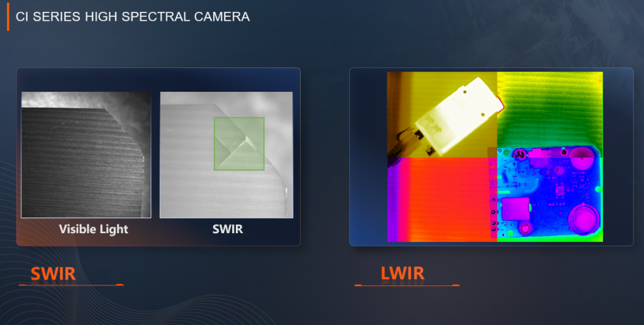Image resolution: width=644 pixels, height=325 pixels.
Task: Click the orange underline below the LWIR heading
Action: pos(407,284)
